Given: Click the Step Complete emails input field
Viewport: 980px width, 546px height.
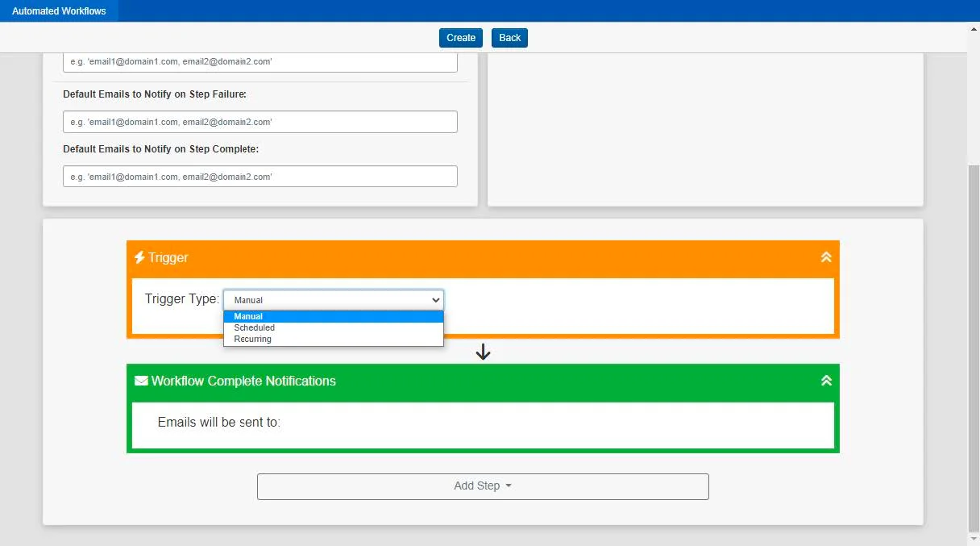Looking at the screenshot, I should click(260, 176).
